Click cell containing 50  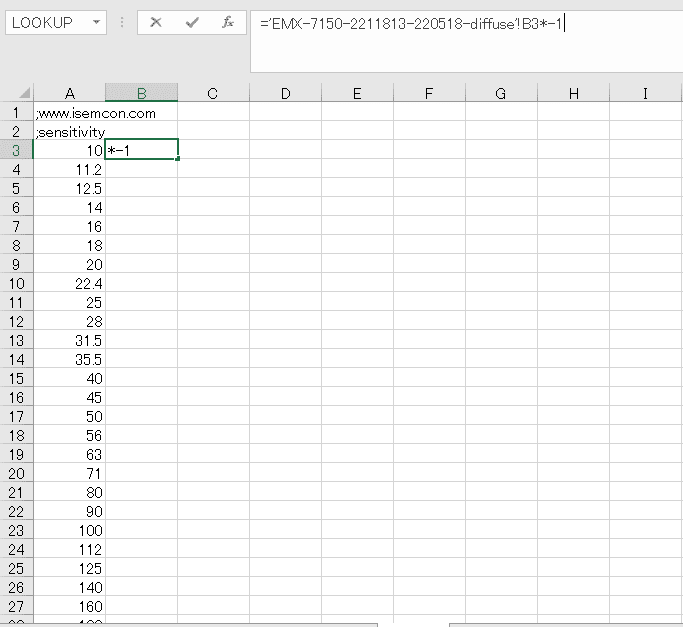69,417
